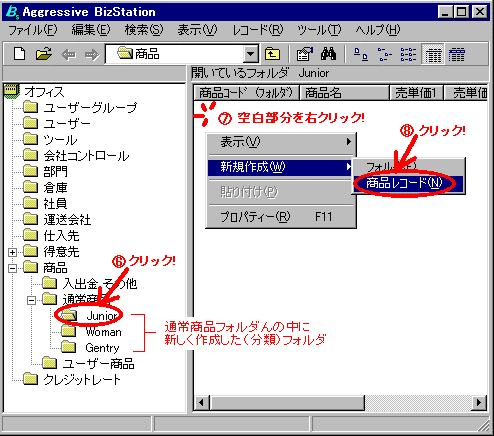Click the 売単価1 column header

pos(416,93)
